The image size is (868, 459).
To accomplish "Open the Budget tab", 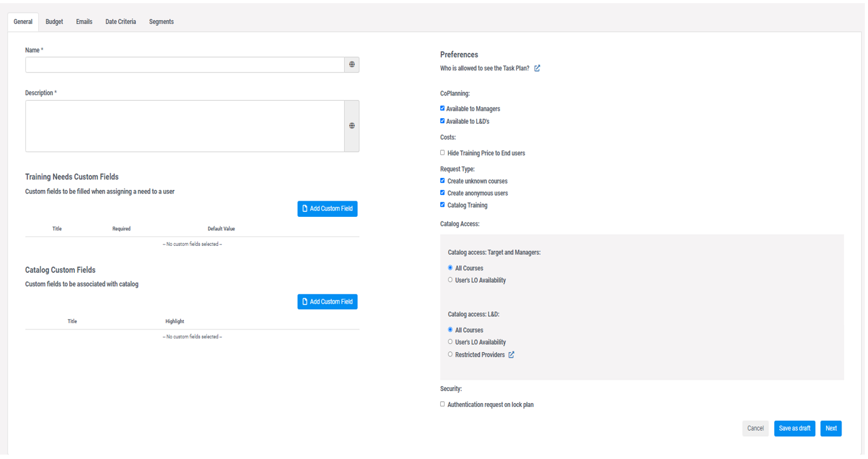I will pos(54,22).
